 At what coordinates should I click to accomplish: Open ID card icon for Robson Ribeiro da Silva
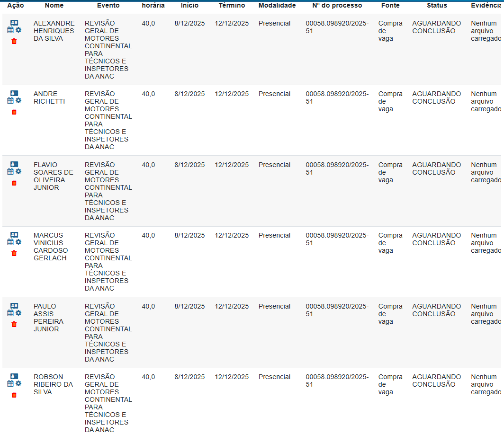(14, 376)
